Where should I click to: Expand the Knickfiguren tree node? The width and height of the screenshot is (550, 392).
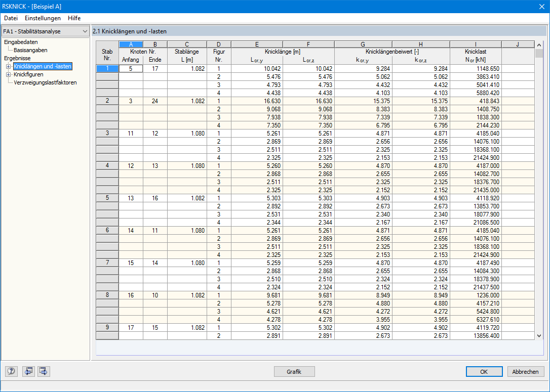point(9,74)
